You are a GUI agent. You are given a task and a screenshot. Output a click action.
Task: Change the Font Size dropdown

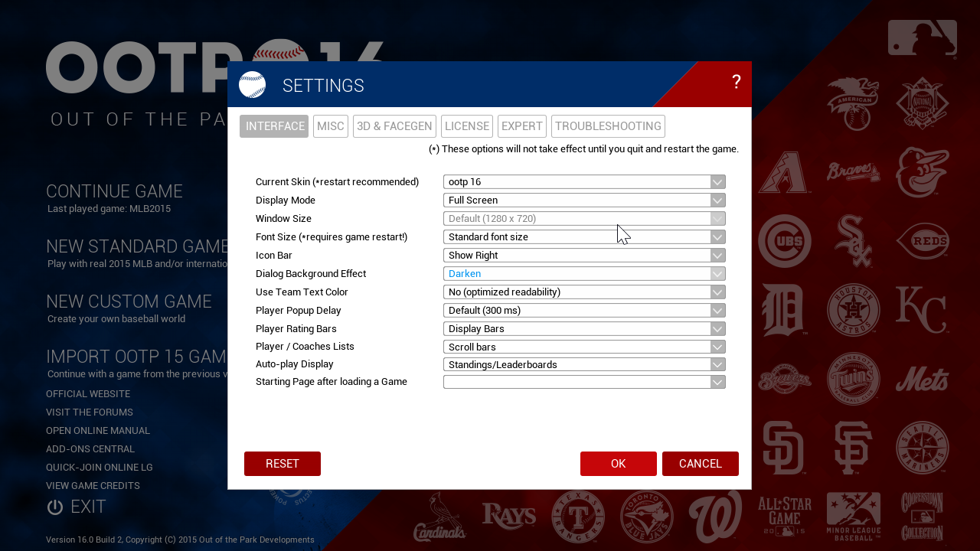coord(584,237)
